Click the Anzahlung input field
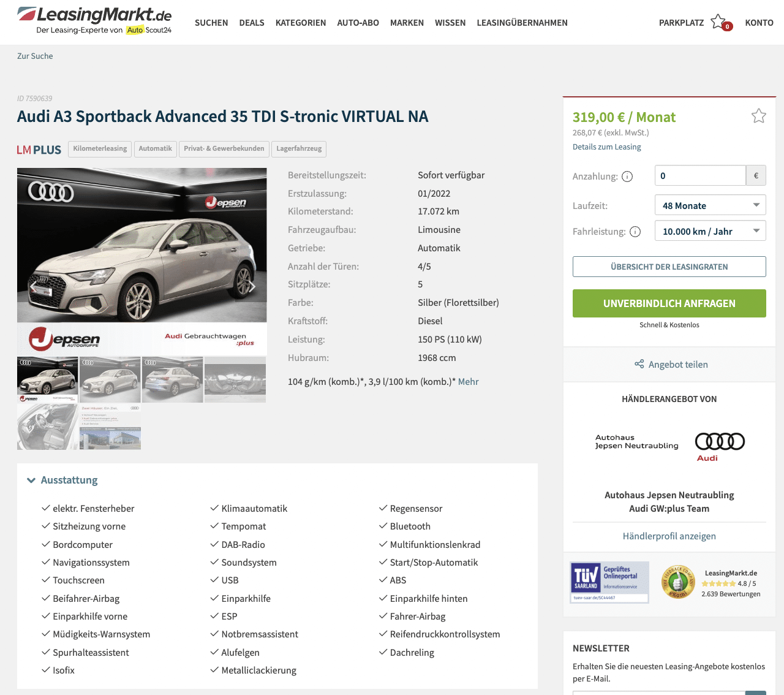The width and height of the screenshot is (784, 695). click(x=700, y=175)
